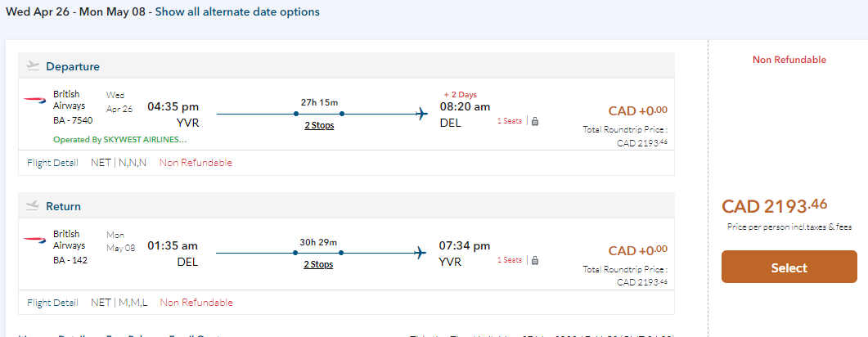Click airplane icon on return route line
Image resolution: width=868 pixels, height=337 pixels.
(422, 253)
